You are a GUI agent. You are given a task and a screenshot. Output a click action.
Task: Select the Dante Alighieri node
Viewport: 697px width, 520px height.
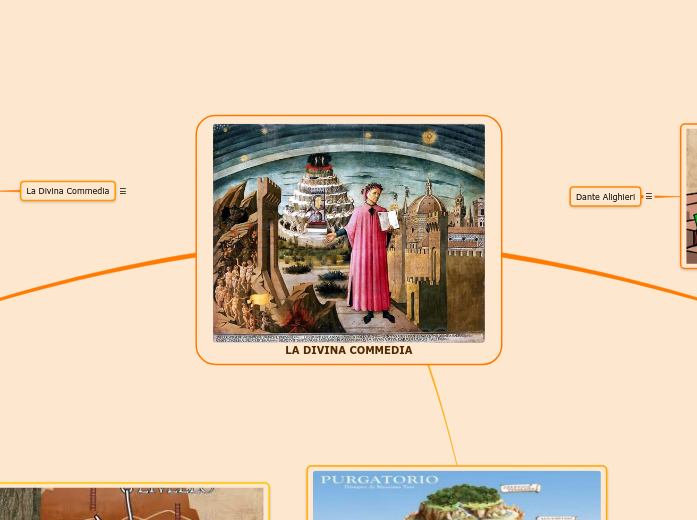click(605, 196)
